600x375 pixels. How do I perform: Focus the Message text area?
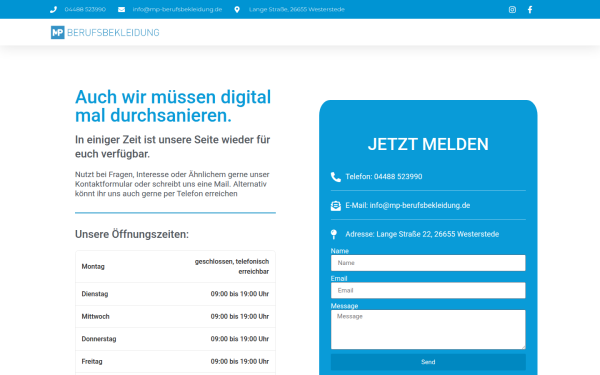point(428,329)
